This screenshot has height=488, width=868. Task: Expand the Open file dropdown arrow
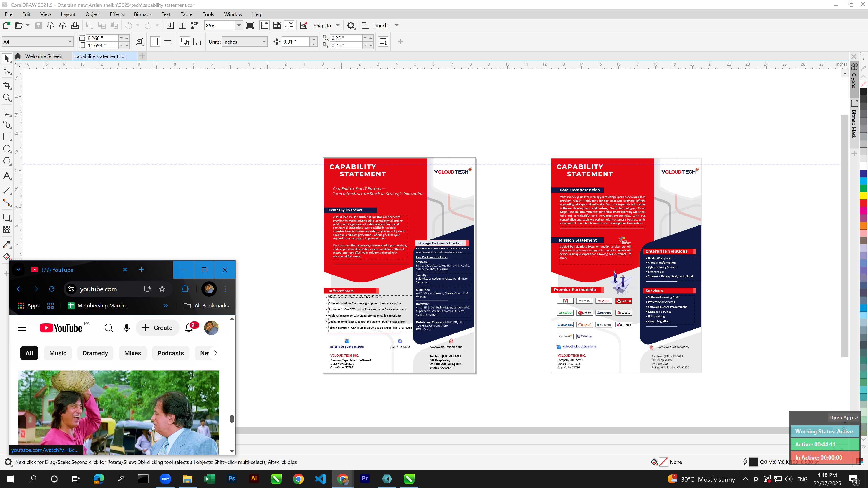point(28,26)
